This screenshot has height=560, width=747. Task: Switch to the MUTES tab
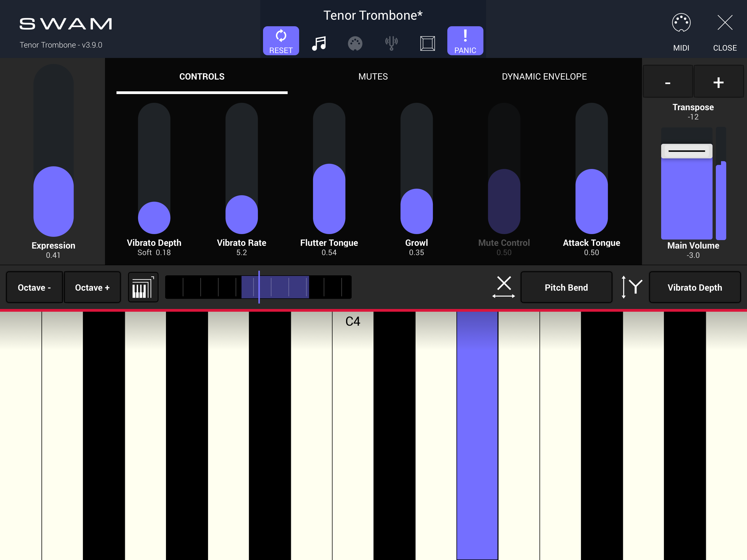pos(373,77)
